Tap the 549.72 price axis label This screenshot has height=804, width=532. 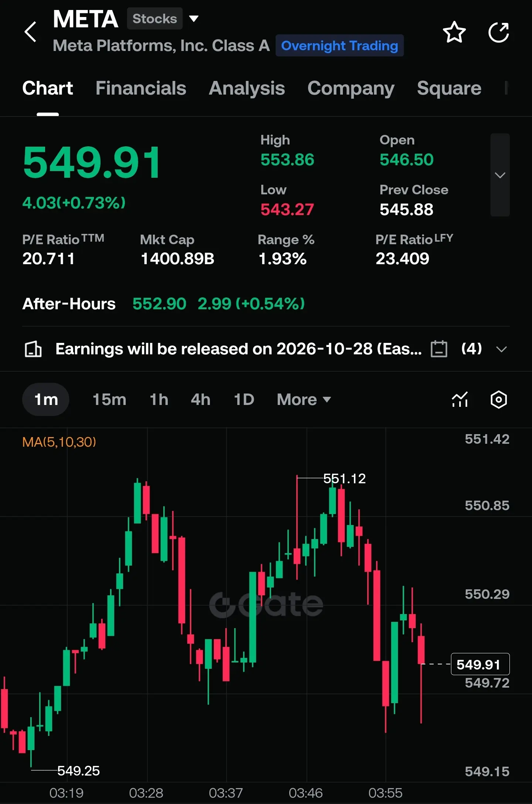[487, 683]
